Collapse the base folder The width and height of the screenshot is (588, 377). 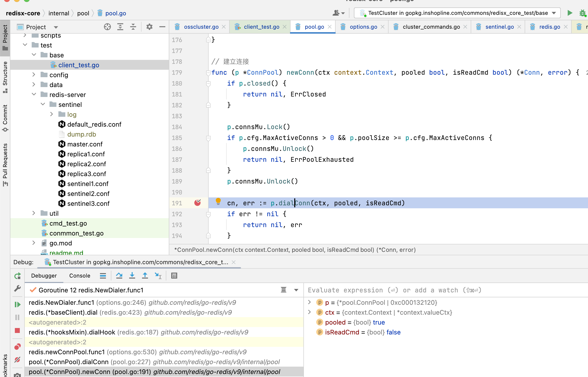tap(34, 55)
